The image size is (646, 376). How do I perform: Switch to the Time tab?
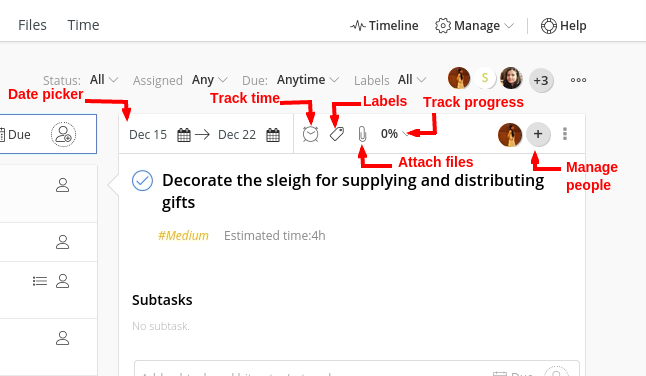coord(83,25)
